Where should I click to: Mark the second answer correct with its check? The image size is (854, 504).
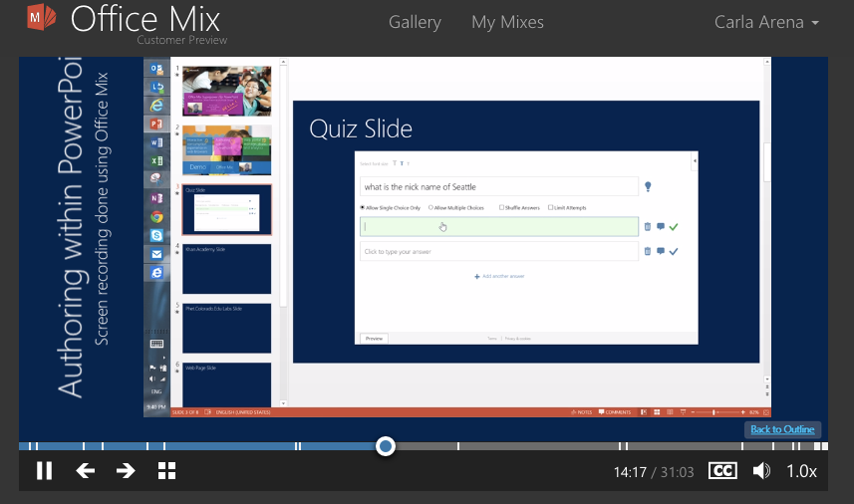click(x=674, y=251)
